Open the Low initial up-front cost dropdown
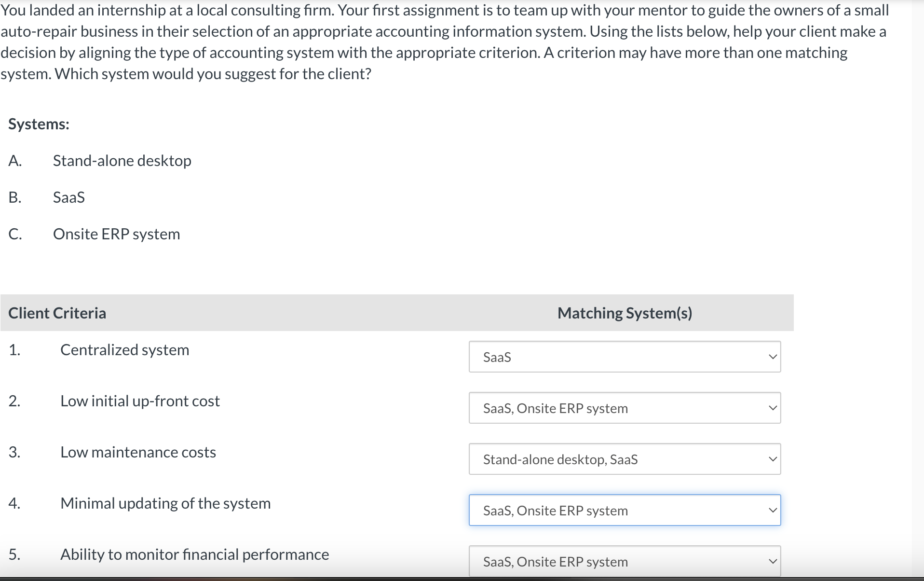Image resolution: width=924 pixels, height=581 pixels. 624,408
